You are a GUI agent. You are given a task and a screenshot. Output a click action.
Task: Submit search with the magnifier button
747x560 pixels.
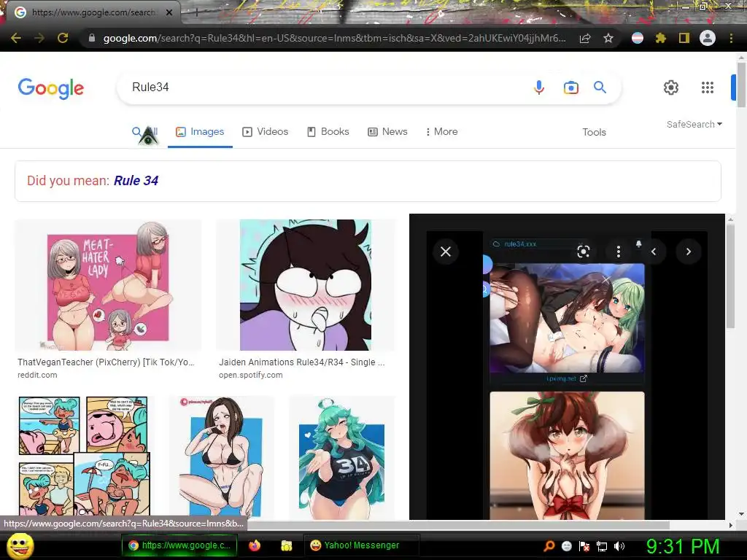coord(600,87)
